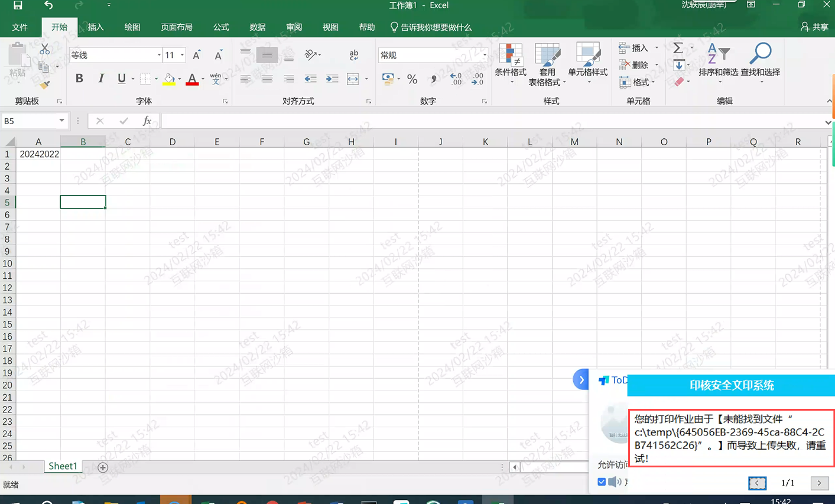Click the cut scissors icon

tap(44, 50)
